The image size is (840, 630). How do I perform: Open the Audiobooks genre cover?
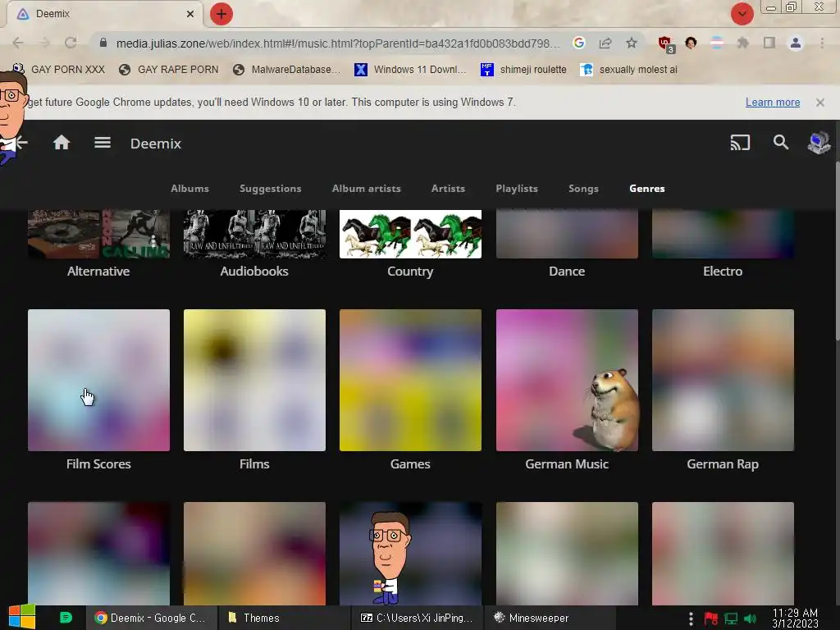[254, 234]
